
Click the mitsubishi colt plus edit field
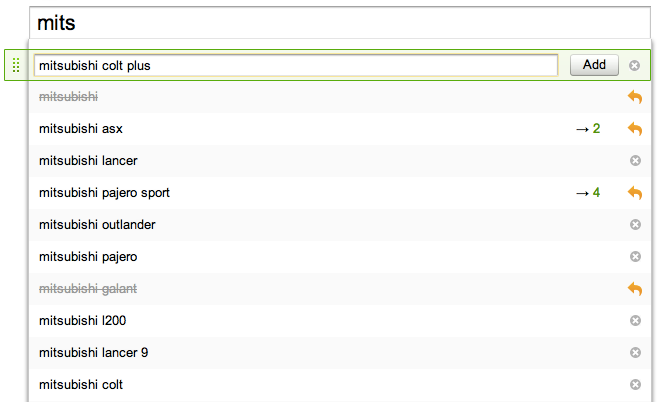point(296,65)
